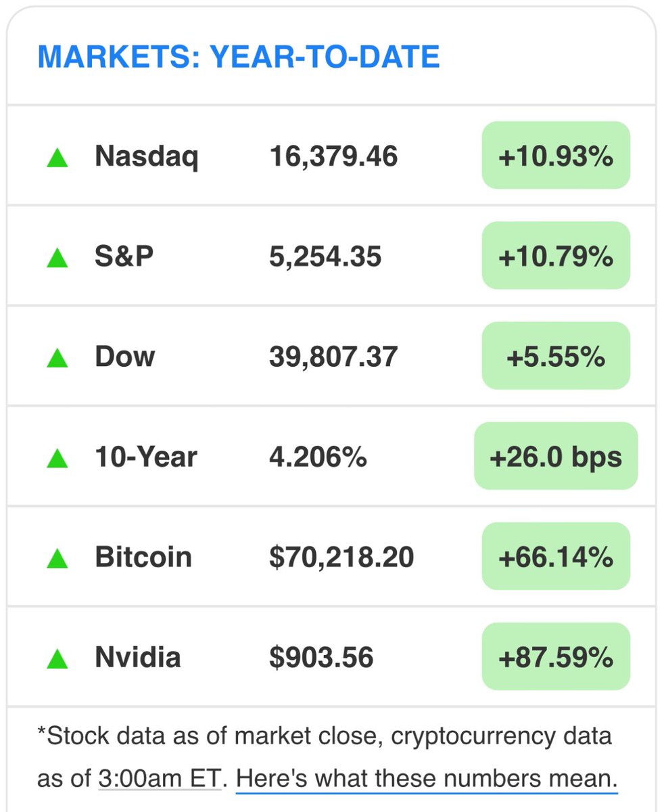Image resolution: width=664 pixels, height=812 pixels.
Task: Select the S&P +10.79% badge
Action: pos(556,255)
